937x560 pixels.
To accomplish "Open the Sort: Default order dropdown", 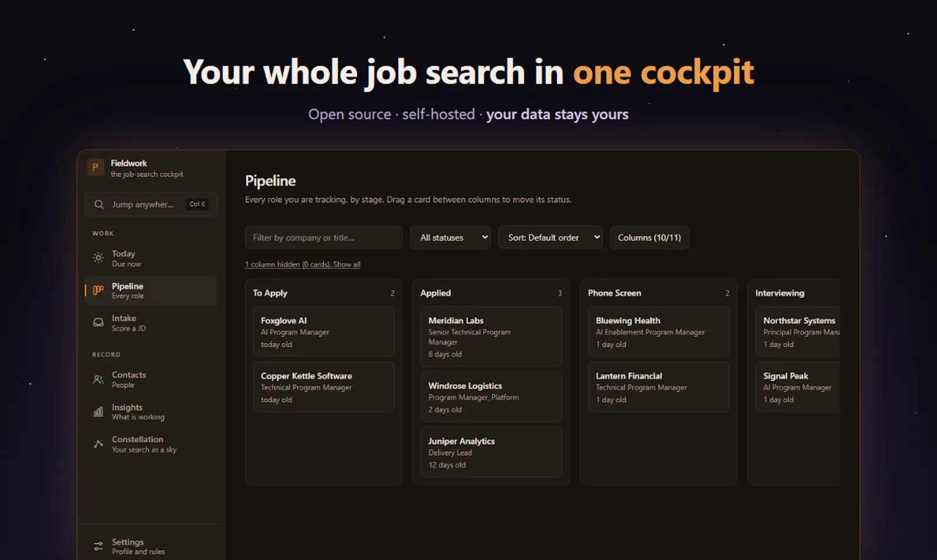I will (x=550, y=238).
